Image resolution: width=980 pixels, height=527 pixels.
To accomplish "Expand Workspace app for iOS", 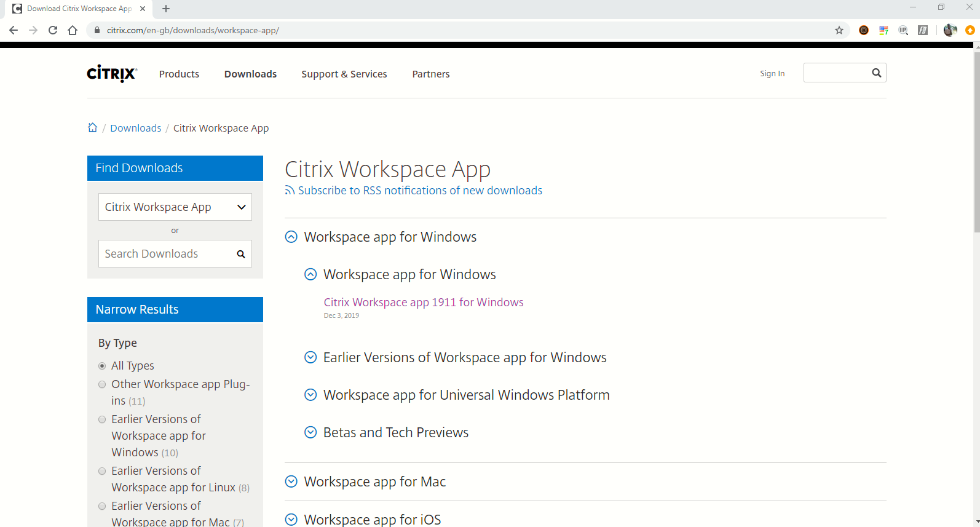I will pos(291,520).
